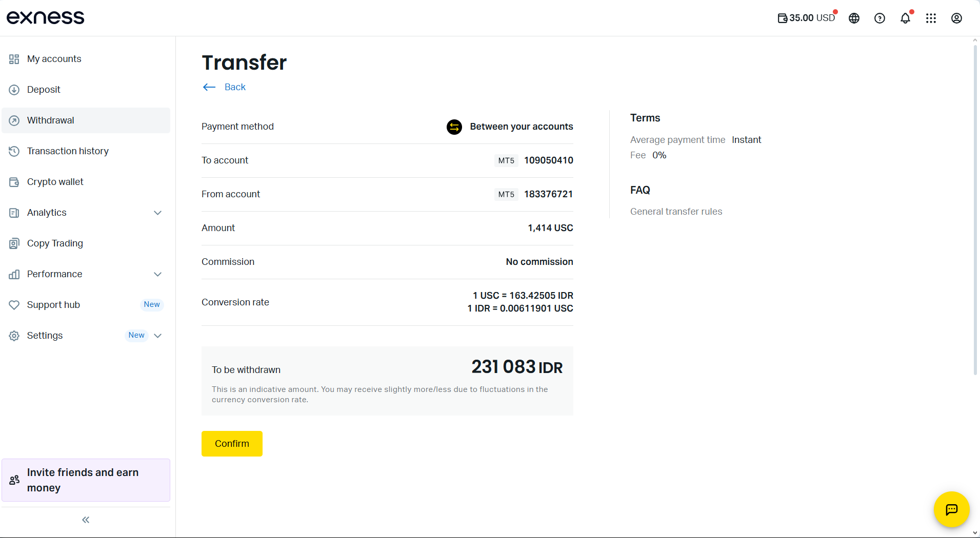The image size is (980, 538).
Task: Click the Transfer page heading
Action: [244, 63]
